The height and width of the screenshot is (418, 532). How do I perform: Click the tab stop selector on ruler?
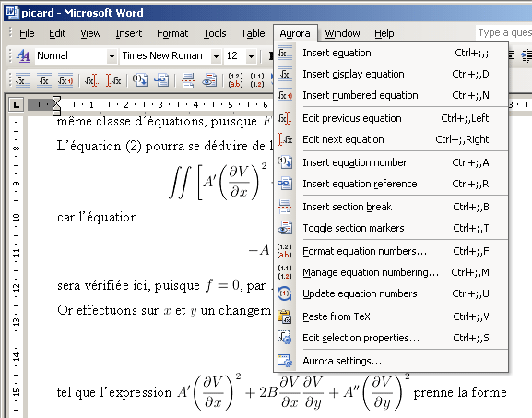pos(16,105)
